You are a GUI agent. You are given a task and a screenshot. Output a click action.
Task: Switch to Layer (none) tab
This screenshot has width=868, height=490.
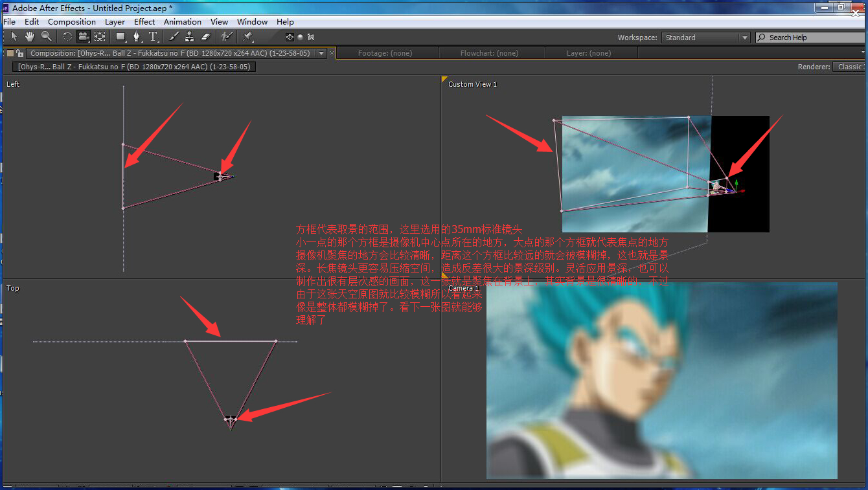click(x=588, y=53)
